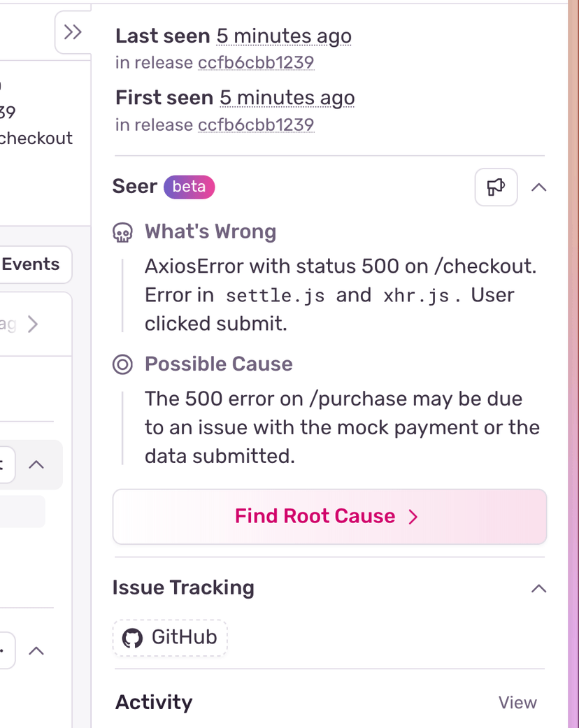Click the Seer beta badge
The width and height of the screenshot is (579, 728).
189,187
